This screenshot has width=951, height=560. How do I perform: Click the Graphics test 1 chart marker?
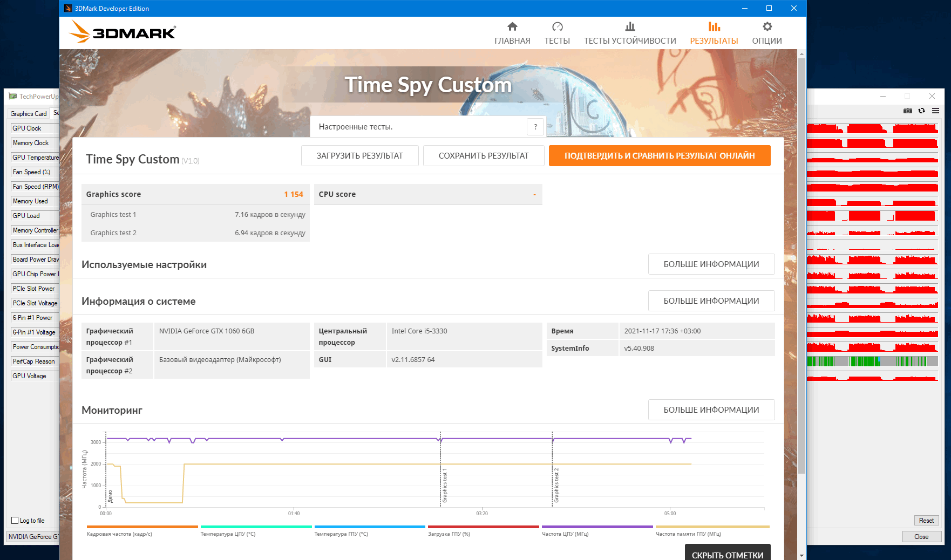pos(445,486)
